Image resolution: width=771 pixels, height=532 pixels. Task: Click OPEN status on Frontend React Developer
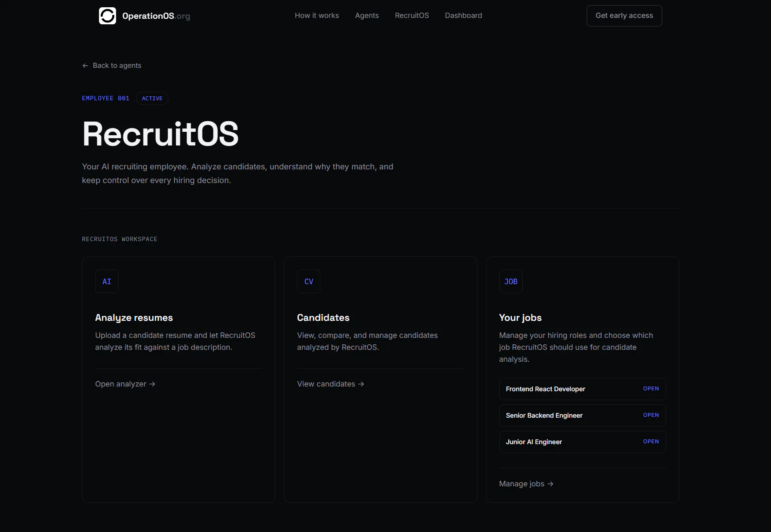pos(651,389)
